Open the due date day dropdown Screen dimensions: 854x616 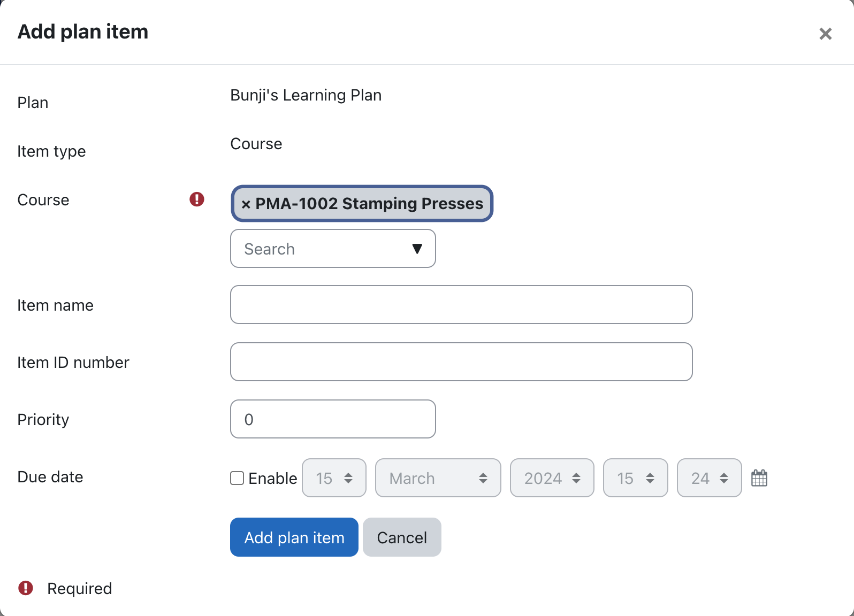click(334, 478)
